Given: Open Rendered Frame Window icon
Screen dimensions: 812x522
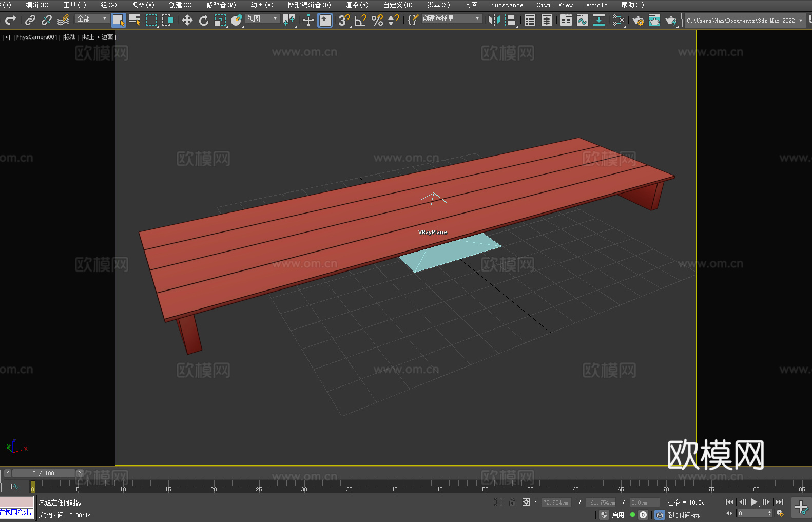Looking at the screenshot, I should click(x=654, y=20).
